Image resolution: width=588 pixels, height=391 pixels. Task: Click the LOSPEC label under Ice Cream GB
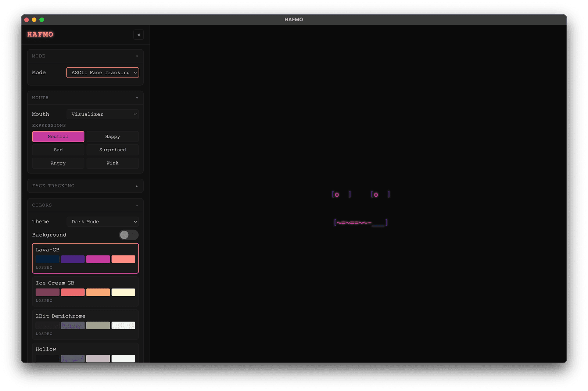tap(44, 301)
